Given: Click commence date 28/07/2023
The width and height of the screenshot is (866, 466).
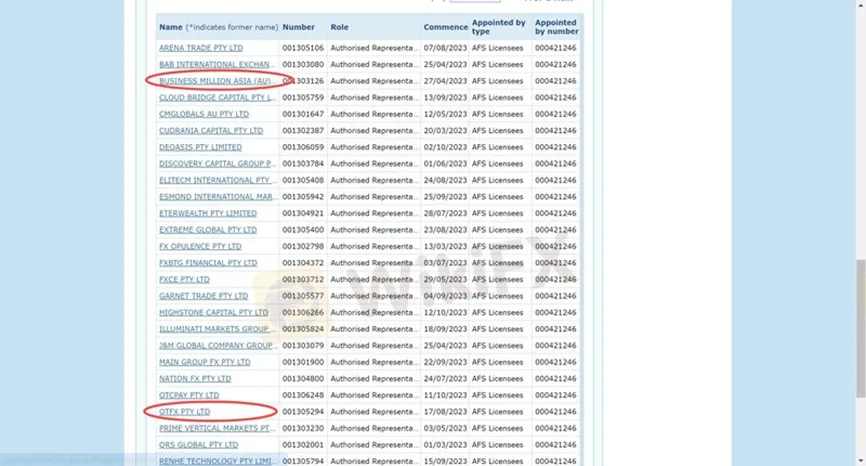Looking at the screenshot, I should [x=445, y=214].
